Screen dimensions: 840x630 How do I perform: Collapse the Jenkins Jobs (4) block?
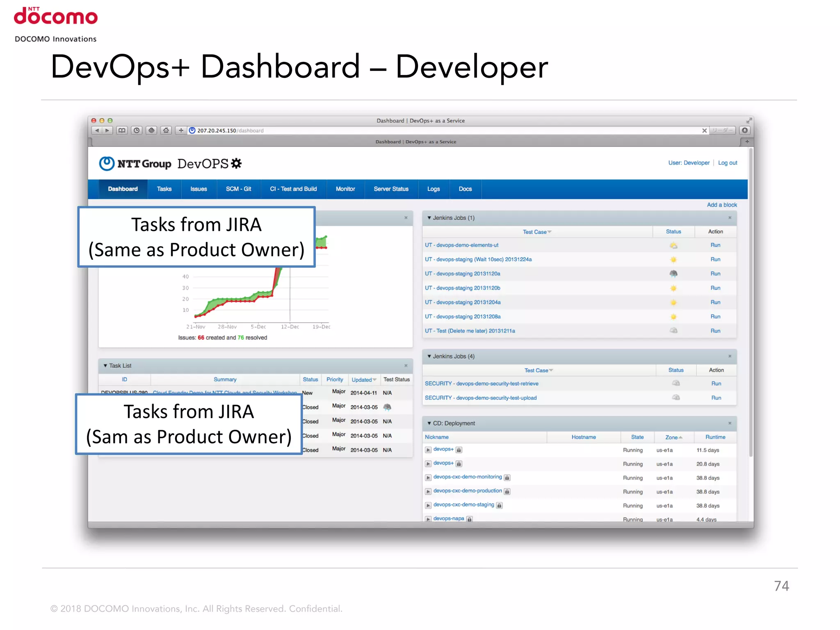[x=429, y=356]
